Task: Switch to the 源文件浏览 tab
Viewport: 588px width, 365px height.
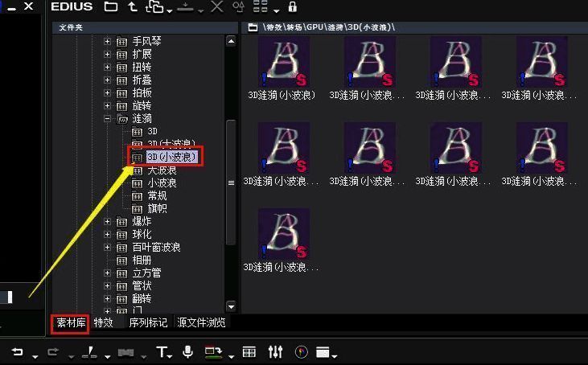Action: tap(201, 322)
